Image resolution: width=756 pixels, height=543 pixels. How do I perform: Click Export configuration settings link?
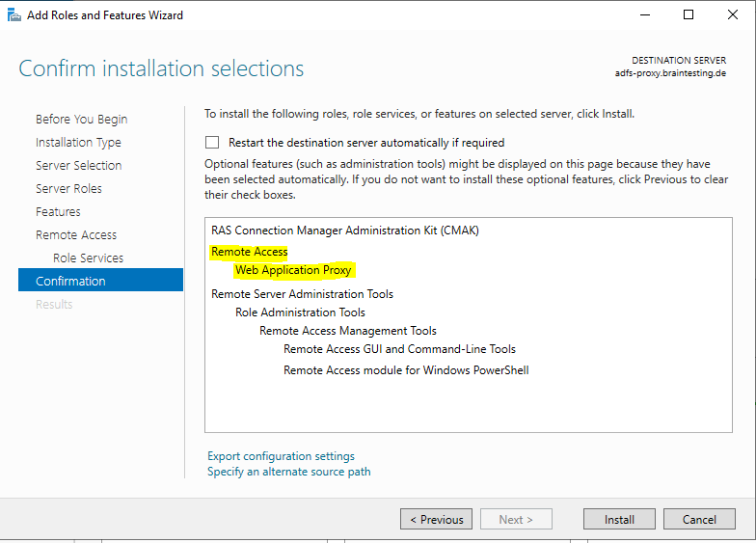(x=281, y=456)
